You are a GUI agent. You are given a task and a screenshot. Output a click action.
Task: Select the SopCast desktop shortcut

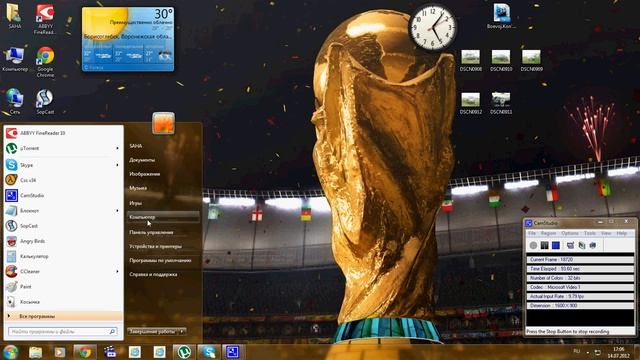(x=45, y=102)
